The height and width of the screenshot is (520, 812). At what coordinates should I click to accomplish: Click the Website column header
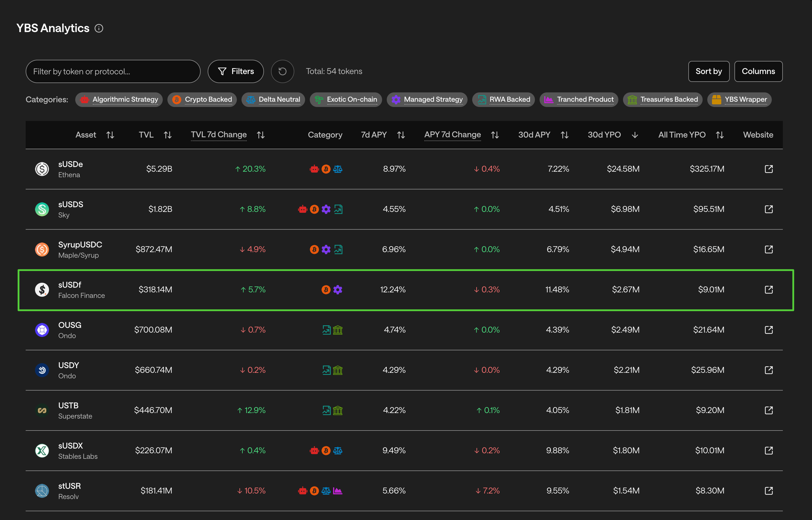pyautogui.click(x=758, y=135)
